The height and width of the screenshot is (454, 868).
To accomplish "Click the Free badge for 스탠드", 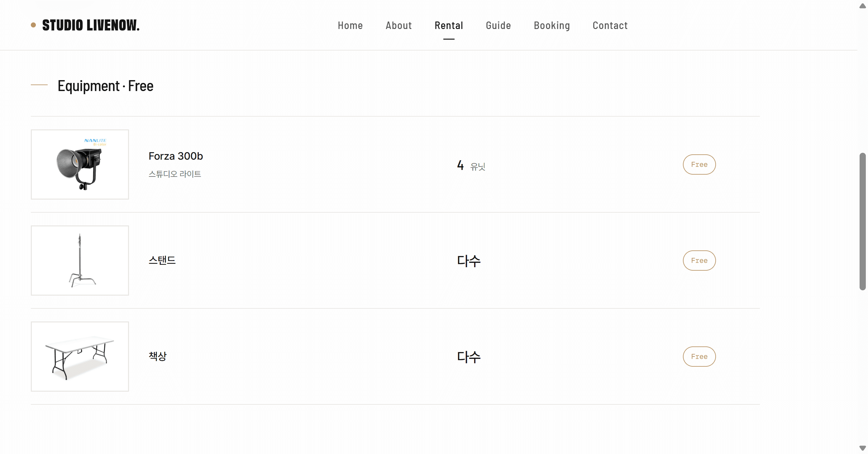I will pyautogui.click(x=699, y=260).
